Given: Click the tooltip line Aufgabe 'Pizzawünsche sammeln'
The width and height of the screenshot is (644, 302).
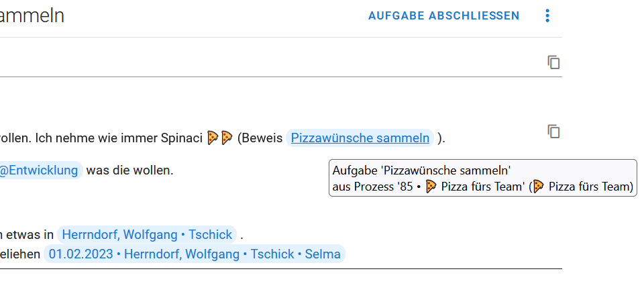Looking at the screenshot, I should [x=421, y=170].
